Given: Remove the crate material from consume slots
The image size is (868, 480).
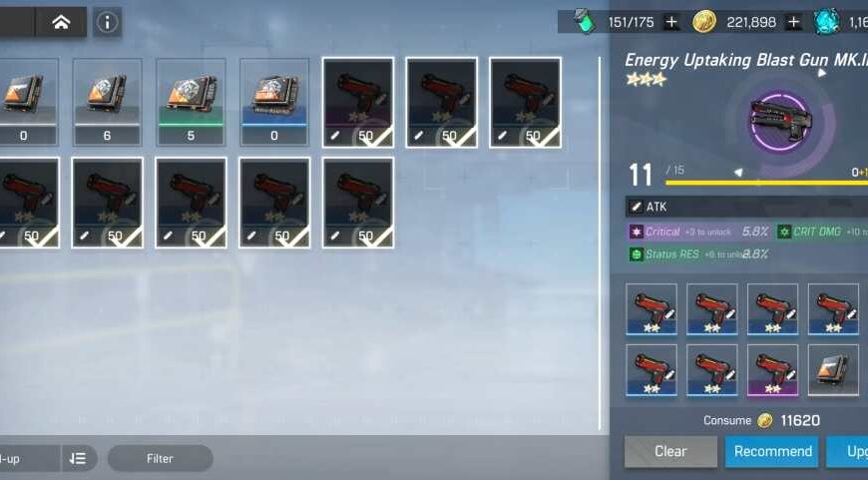Looking at the screenshot, I should 833,370.
